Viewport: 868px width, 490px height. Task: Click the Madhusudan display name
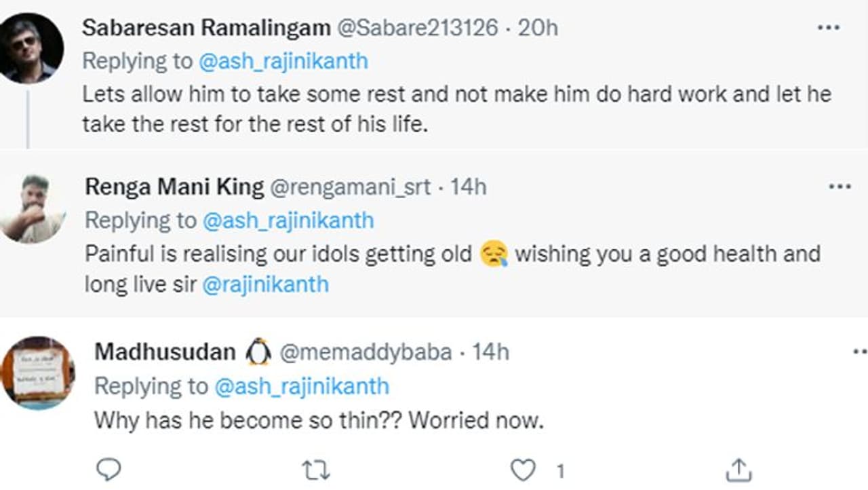pyautogui.click(x=165, y=352)
